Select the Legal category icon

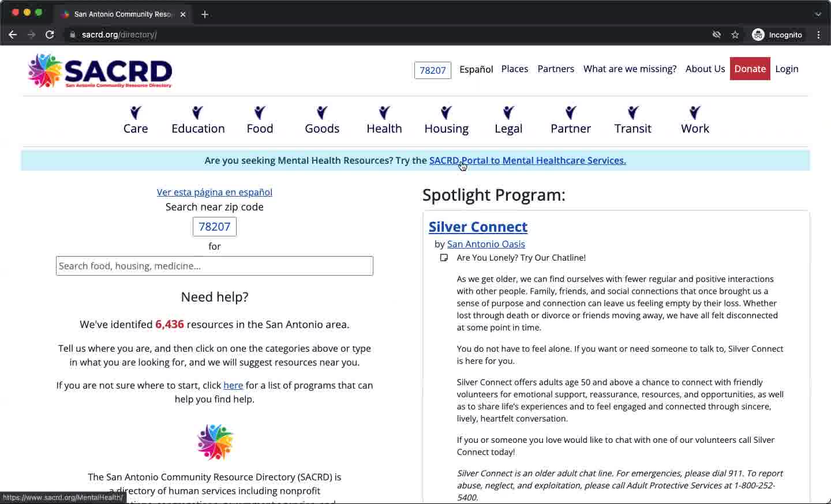[x=508, y=112]
